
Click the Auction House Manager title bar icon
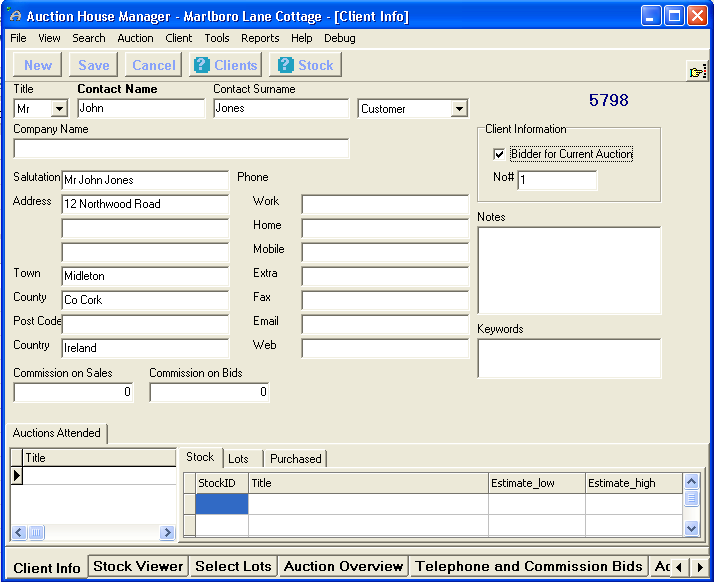15,16
